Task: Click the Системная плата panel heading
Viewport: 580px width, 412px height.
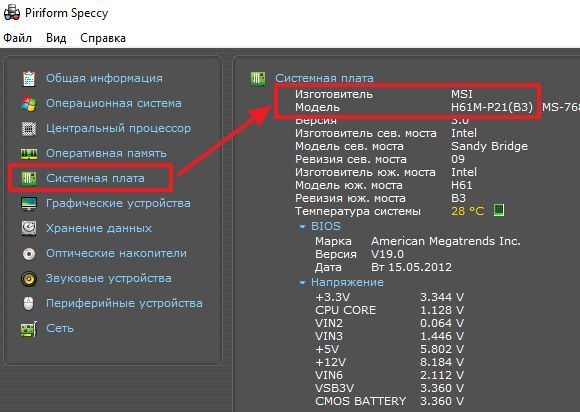Action: 324,78
